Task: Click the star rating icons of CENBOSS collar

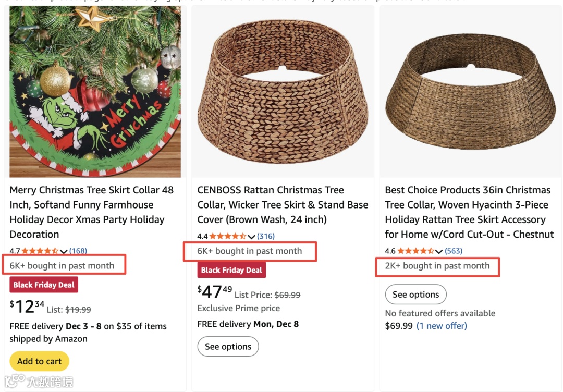Action: pyautogui.click(x=228, y=236)
